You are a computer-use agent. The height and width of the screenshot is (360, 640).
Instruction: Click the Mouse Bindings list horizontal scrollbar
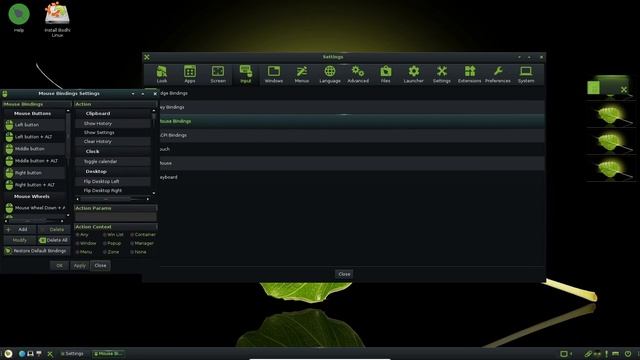click(x=34, y=221)
